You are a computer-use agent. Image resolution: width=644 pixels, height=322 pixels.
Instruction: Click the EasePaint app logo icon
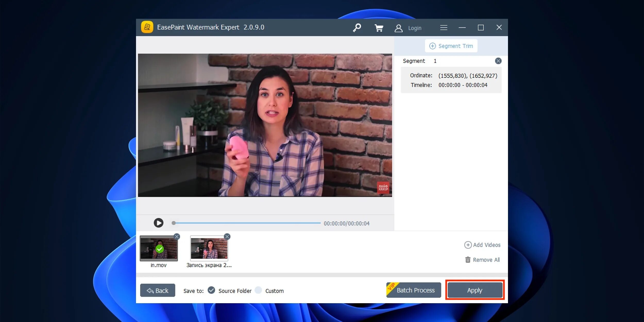[147, 27]
